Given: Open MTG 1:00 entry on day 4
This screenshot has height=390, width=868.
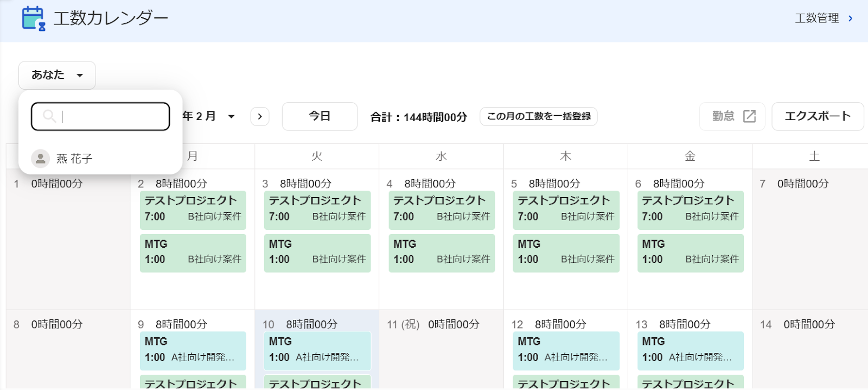Looking at the screenshot, I should click(x=442, y=253).
